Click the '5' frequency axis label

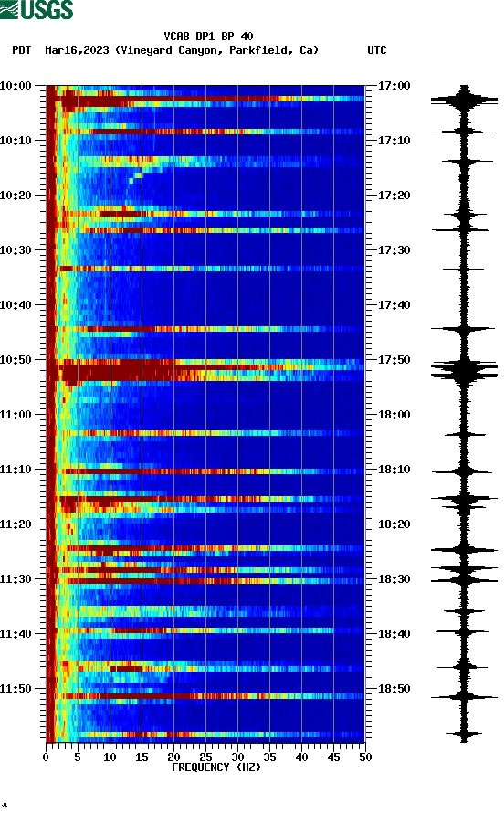(x=78, y=757)
